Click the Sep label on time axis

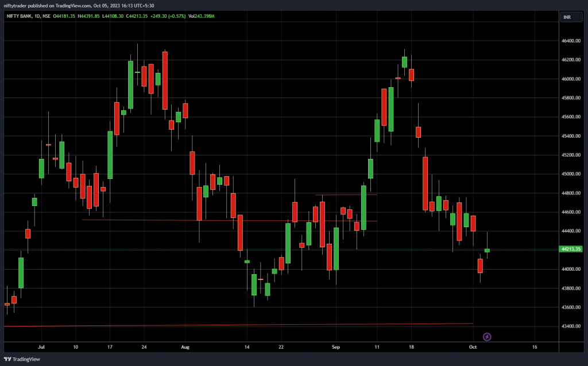pyautogui.click(x=336, y=347)
